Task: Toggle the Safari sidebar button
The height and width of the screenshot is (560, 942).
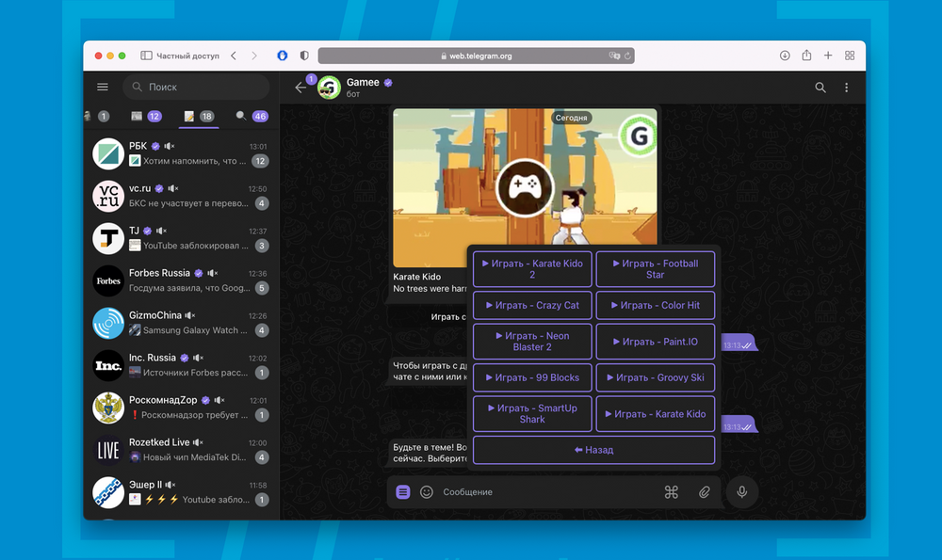Action: click(146, 56)
